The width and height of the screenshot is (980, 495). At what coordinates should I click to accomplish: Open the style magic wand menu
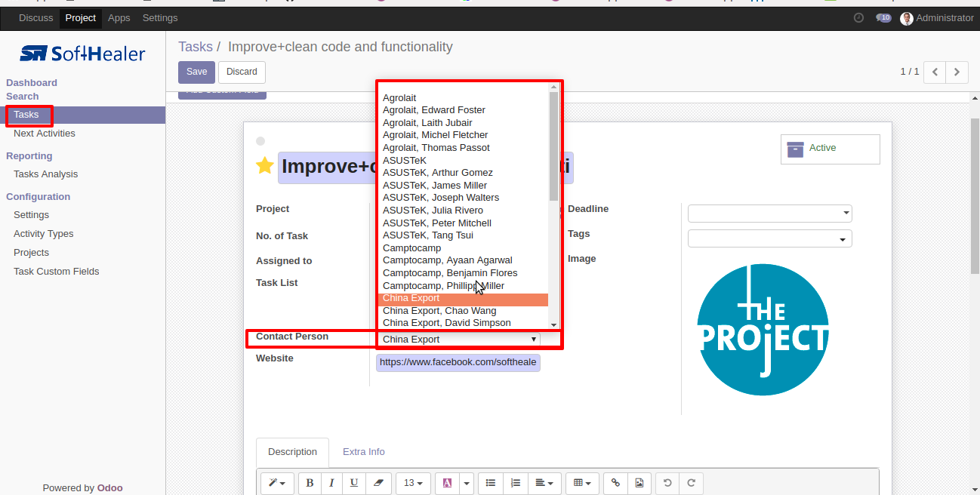(278, 483)
